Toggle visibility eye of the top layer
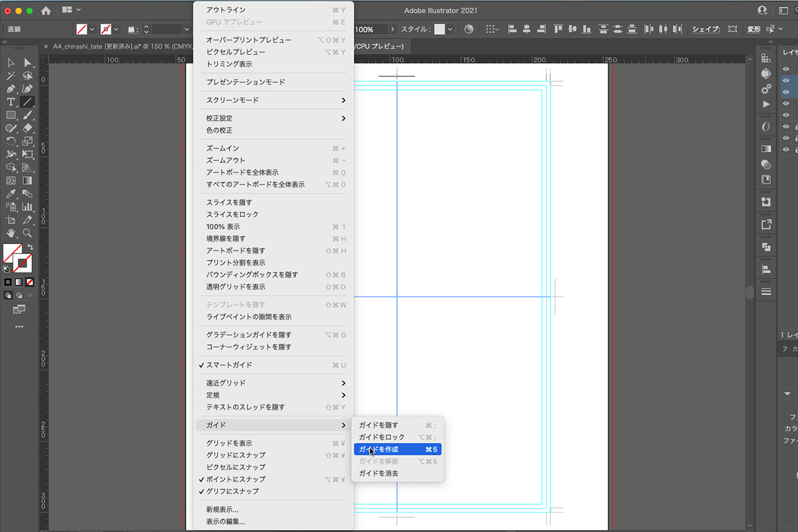798x532 pixels. [786, 68]
